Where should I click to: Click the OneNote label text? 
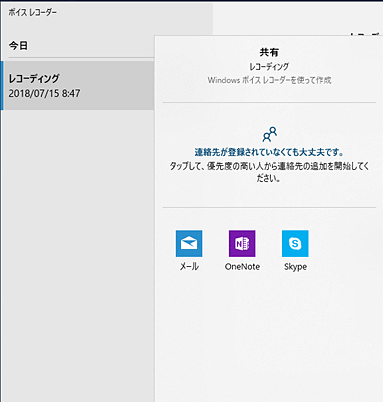coord(242,266)
